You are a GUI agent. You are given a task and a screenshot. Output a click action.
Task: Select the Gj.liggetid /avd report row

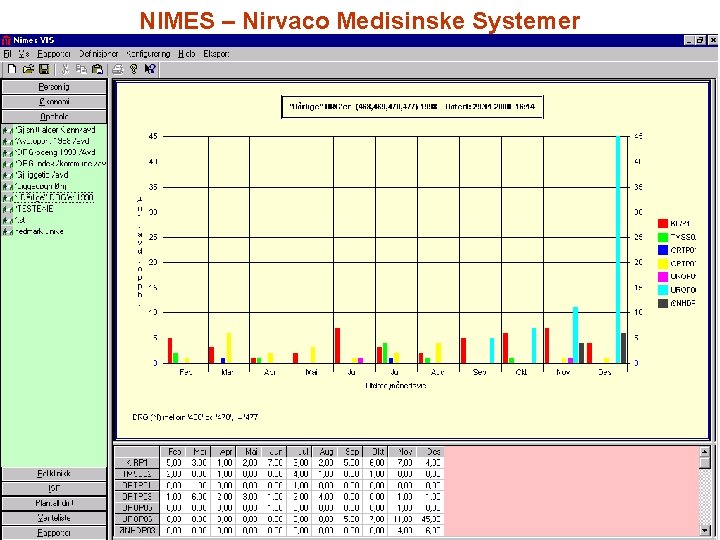click(42, 175)
